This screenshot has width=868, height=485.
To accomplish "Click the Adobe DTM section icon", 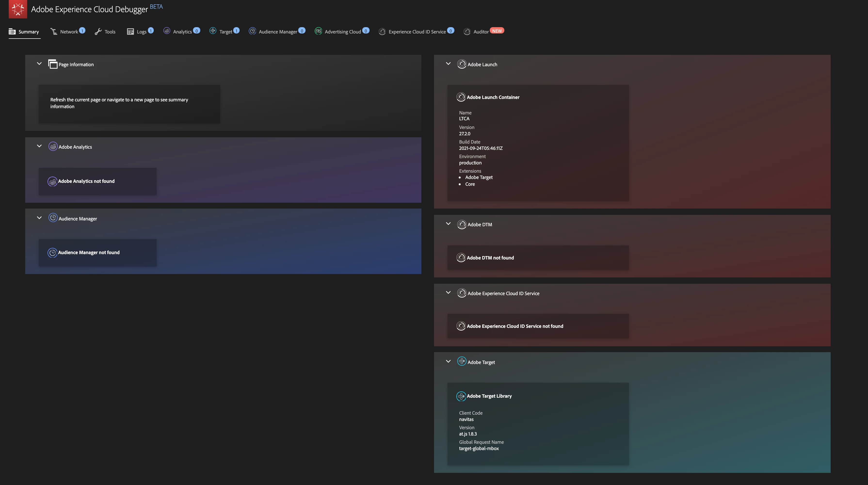I will click(462, 224).
